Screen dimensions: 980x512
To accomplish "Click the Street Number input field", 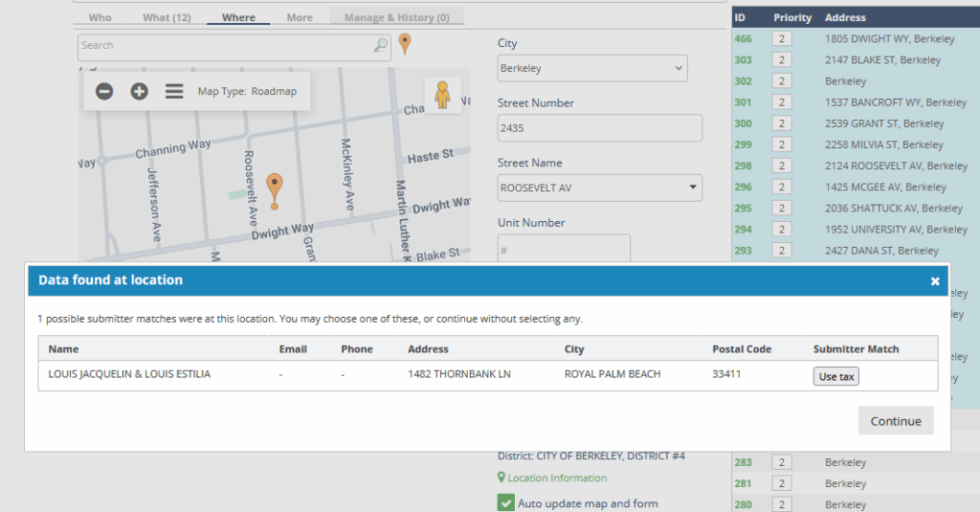I will (x=600, y=128).
